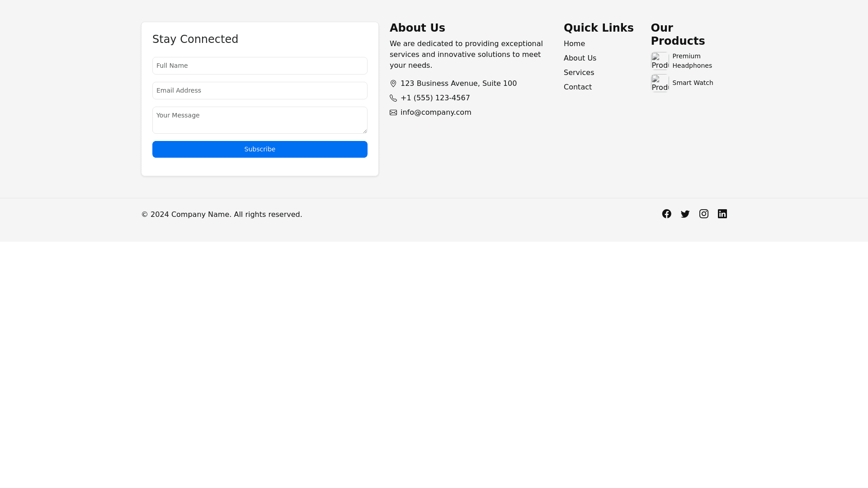Click the Premium Headphones product name
This screenshot has height=488, width=868.
pyautogui.click(x=692, y=61)
